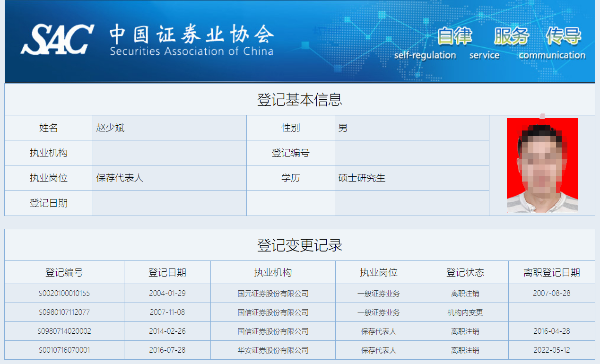
Task: Click the SAC logo in the banner
Action: [57, 39]
